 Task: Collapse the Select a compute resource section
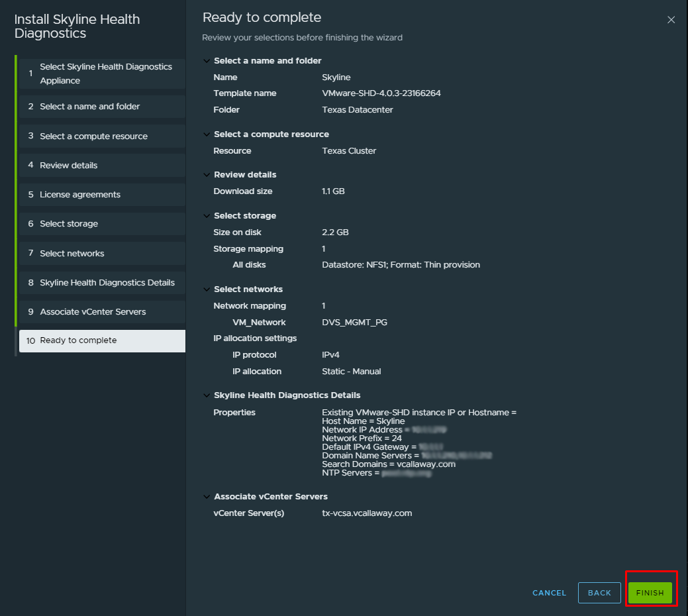coord(207,134)
